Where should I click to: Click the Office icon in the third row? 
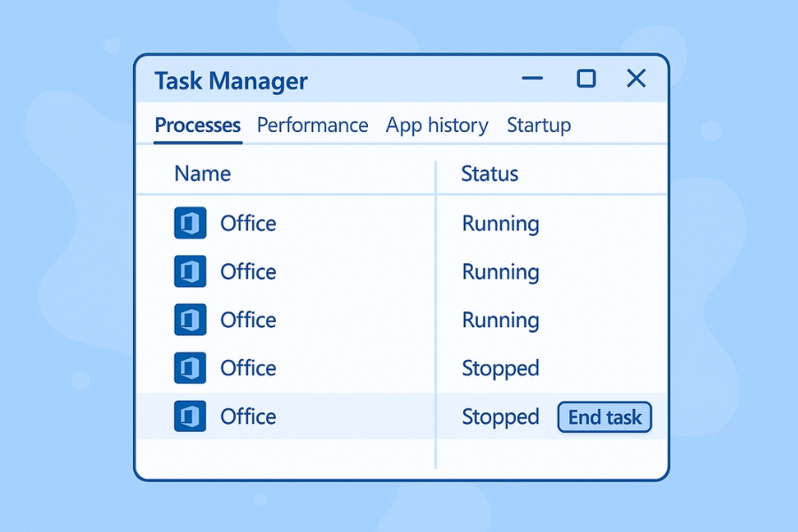(190, 320)
